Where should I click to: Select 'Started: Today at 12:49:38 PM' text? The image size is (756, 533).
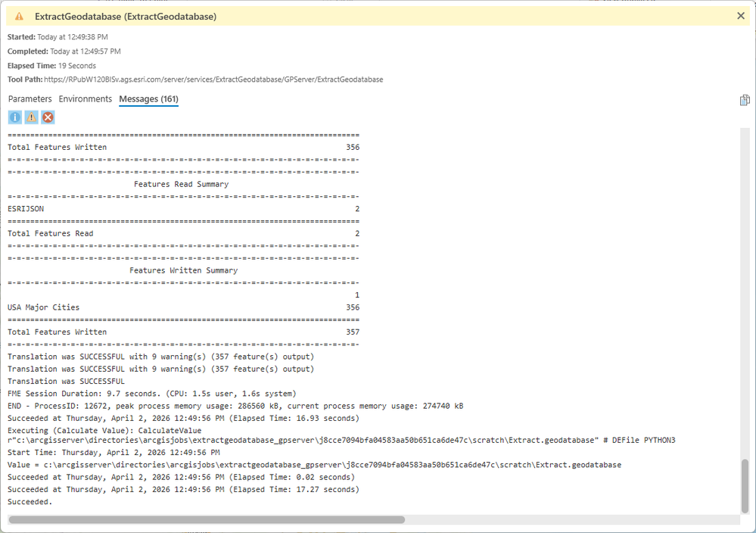(x=58, y=36)
